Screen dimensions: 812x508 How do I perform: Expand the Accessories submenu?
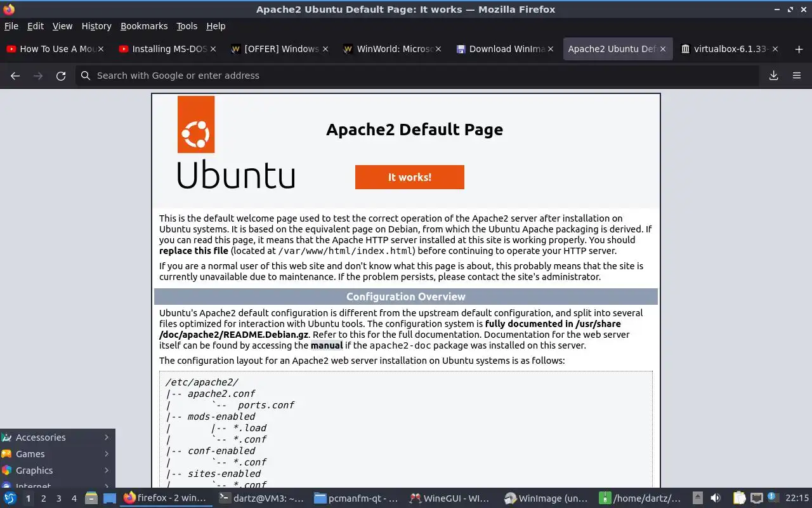57,438
